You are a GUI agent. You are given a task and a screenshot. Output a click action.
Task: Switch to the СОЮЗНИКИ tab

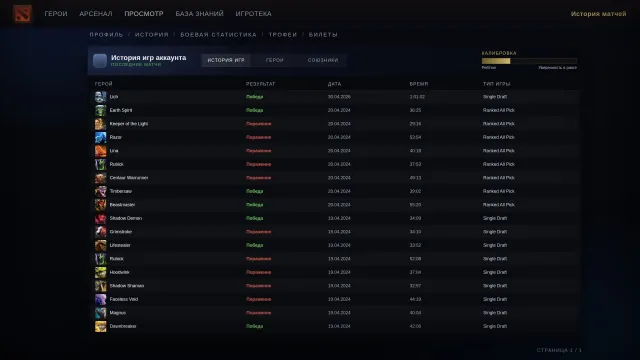click(323, 60)
